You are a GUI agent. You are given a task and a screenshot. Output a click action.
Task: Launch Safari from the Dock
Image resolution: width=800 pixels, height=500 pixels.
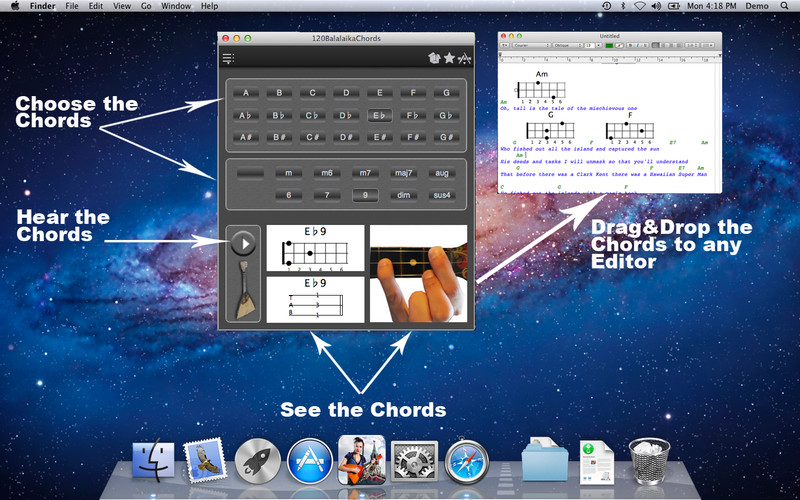point(467,460)
